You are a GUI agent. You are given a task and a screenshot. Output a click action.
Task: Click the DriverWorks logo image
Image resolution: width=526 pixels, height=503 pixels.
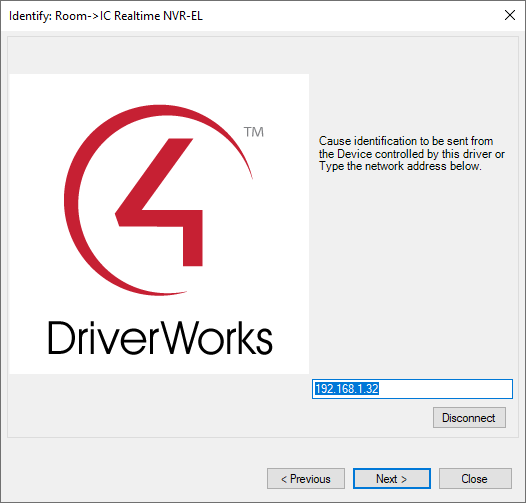point(159,224)
